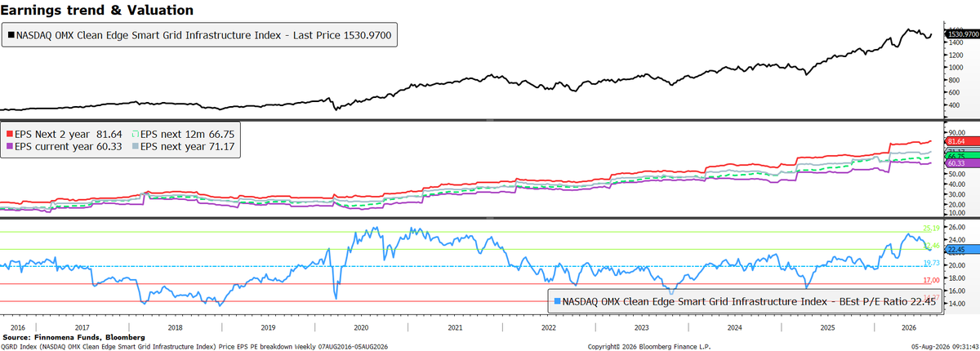This screenshot has height=351, width=980.
Task: Click green 66.75 value tag on axis
Action: [964, 155]
